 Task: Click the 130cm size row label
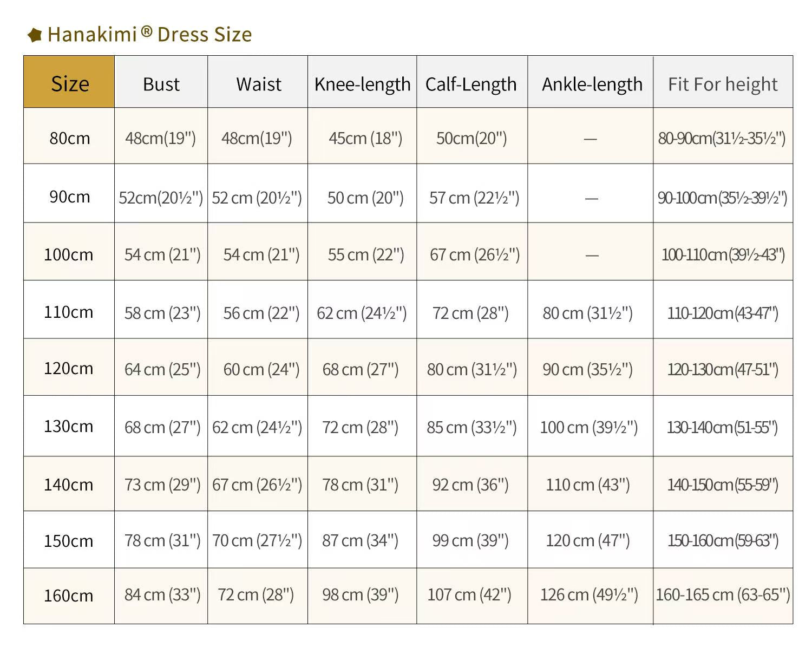point(68,427)
